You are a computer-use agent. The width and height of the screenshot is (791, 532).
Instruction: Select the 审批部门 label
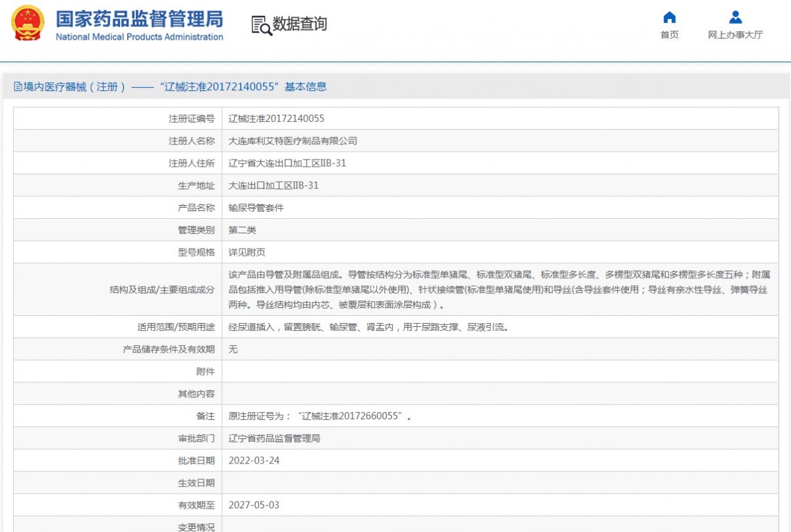[x=196, y=438]
